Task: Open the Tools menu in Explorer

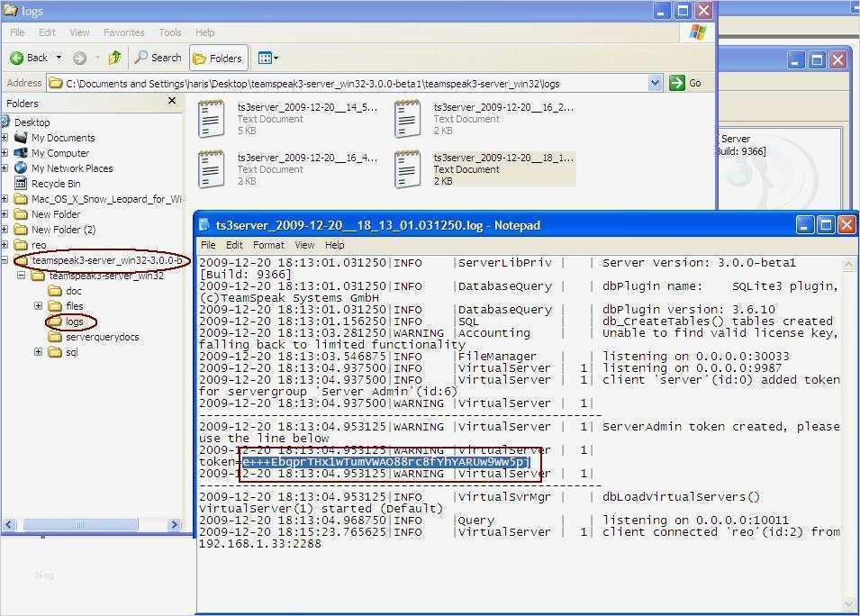Action: tap(170, 32)
